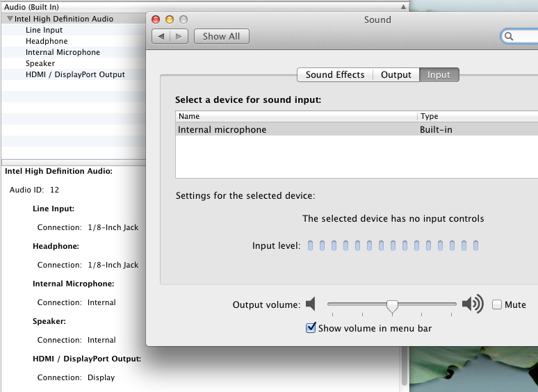
Task: Click the back navigation arrow
Action: point(161,36)
